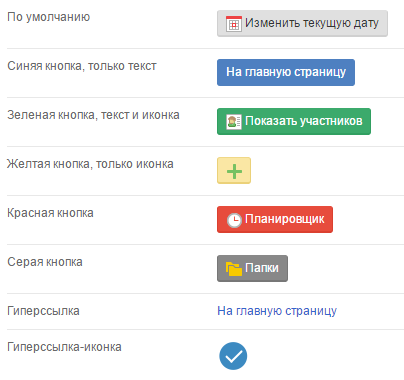
Task: Select the Желтая кнопка, только иконка label
Action: coord(90,164)
